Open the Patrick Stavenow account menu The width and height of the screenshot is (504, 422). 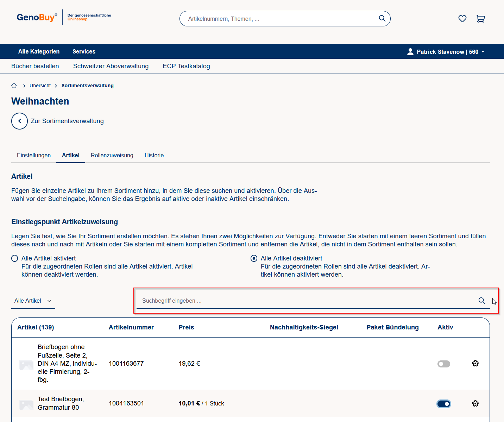tap(446, 52)
